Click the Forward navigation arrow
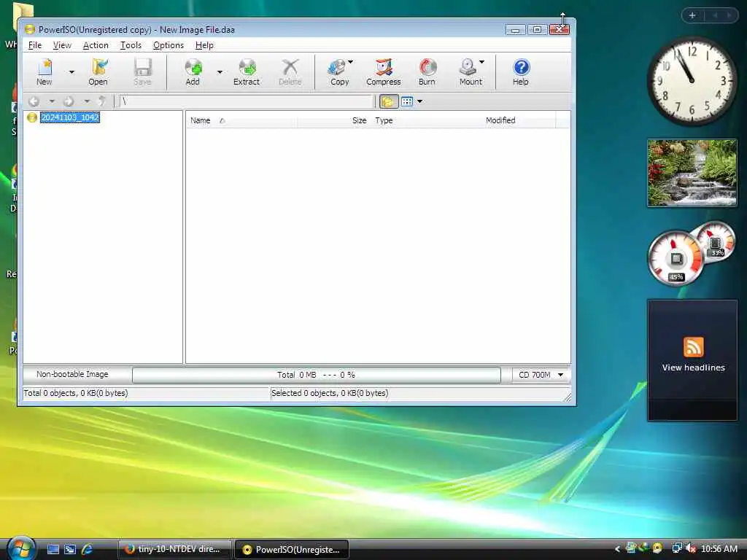This screenshot has height=560, width=747. pyautogui.click(x=69, y=101)
